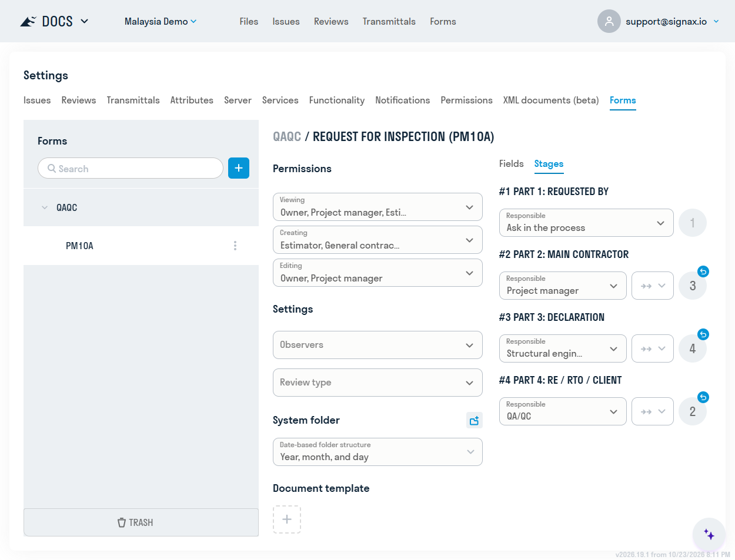
Task: Go to Files in top navigation
Action: click(249, 21)
